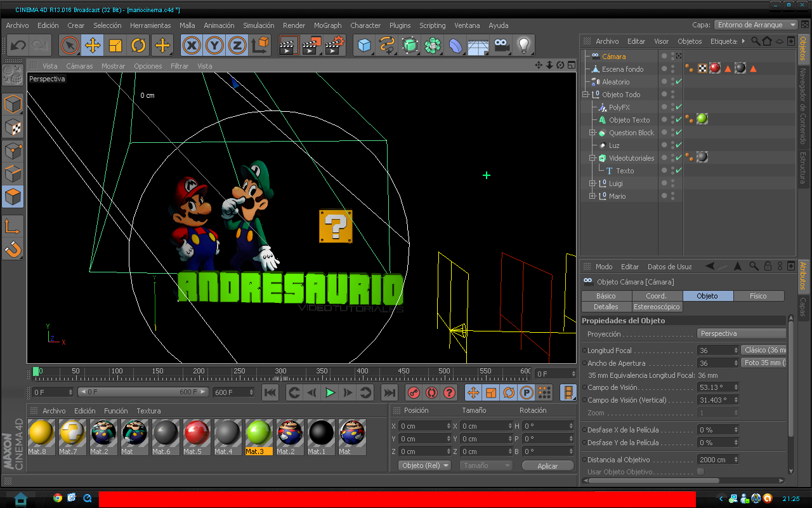Image resolution: width=812 pixels, height=508 pixels.
Task: Open the Capa layout dropdown
Action: [x=756, y=25]
